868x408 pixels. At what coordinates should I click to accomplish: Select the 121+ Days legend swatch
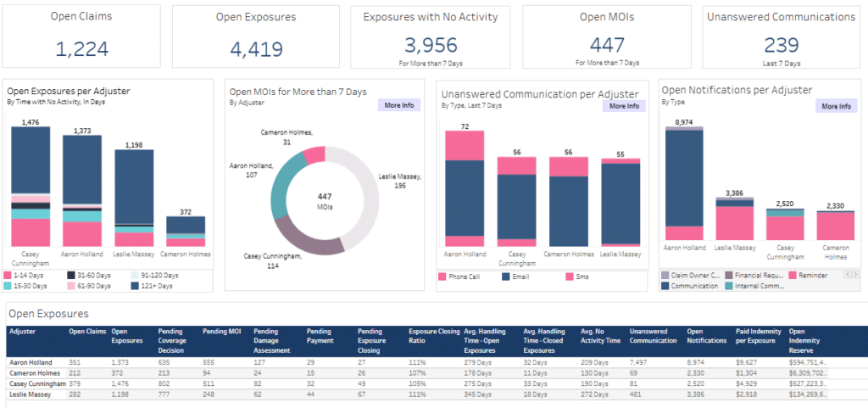(x=135, y=286)
